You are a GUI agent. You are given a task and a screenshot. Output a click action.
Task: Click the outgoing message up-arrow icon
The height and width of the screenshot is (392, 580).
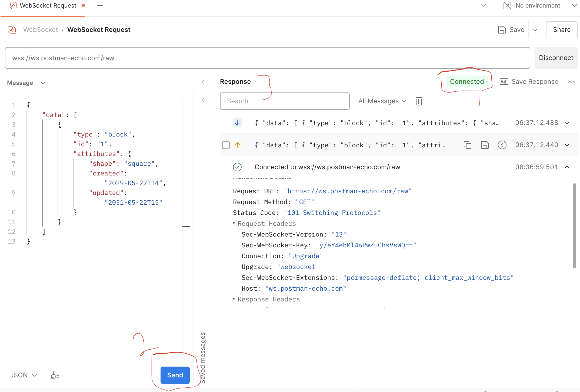click(237, 145)
